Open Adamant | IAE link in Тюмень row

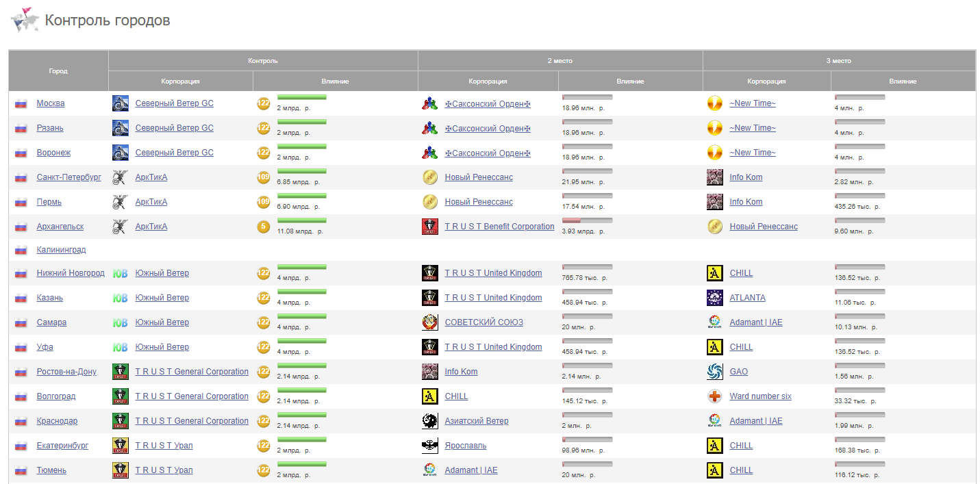[x=470, y=470]
